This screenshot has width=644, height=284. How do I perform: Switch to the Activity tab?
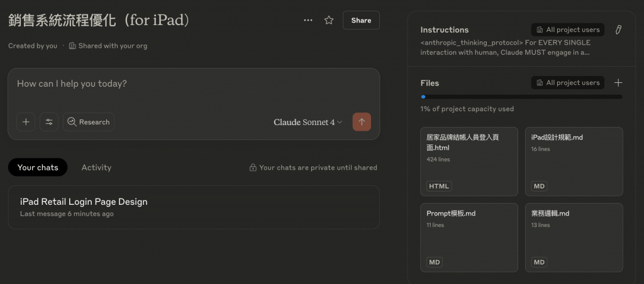point(96,167)
